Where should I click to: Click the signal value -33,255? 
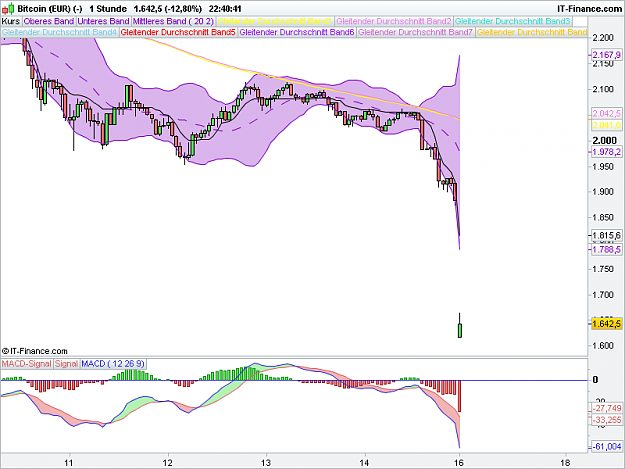point(607,420)
